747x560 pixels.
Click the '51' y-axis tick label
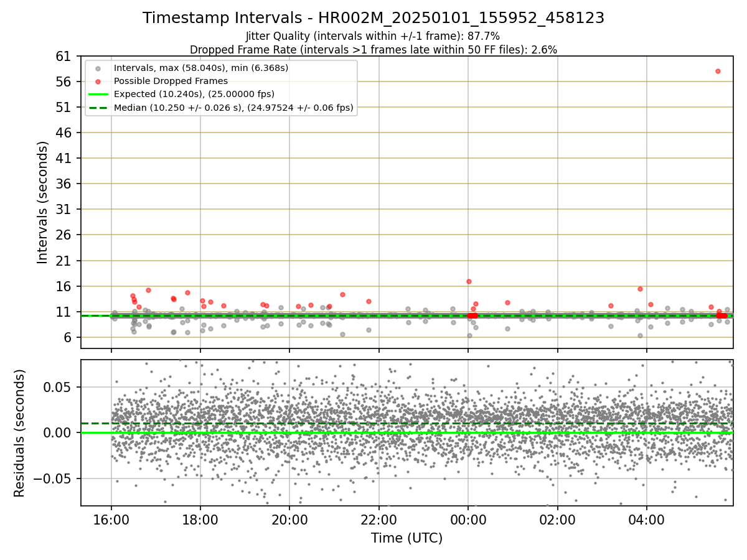pyautogui.click(x=65, y=108)
